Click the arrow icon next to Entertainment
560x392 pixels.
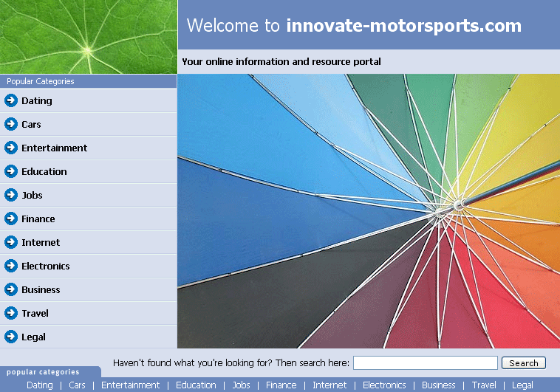(11, 148)
